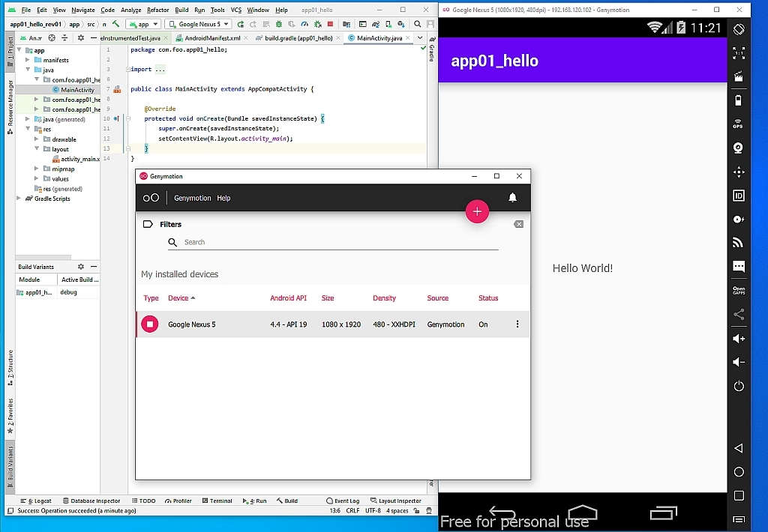Open the Genymotion screen capture tool
The height and width of the screenshot is (532, 768).
click(739, 77)
